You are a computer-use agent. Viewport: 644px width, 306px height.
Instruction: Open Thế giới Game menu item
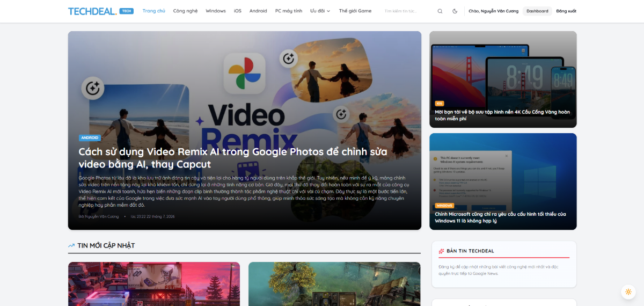355,11
